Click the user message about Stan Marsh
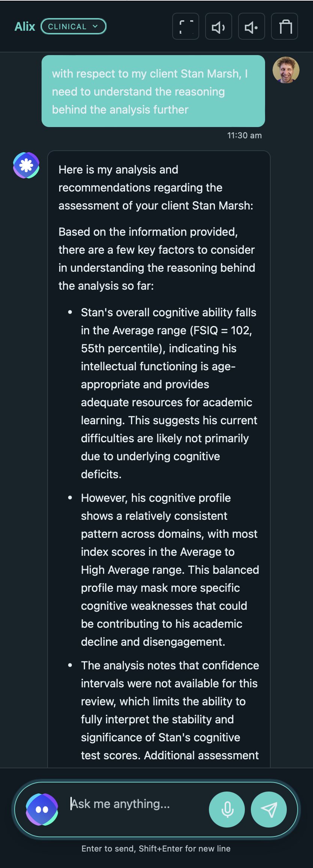The width and height of the screenshot is (313, 868). click(153, 91)
